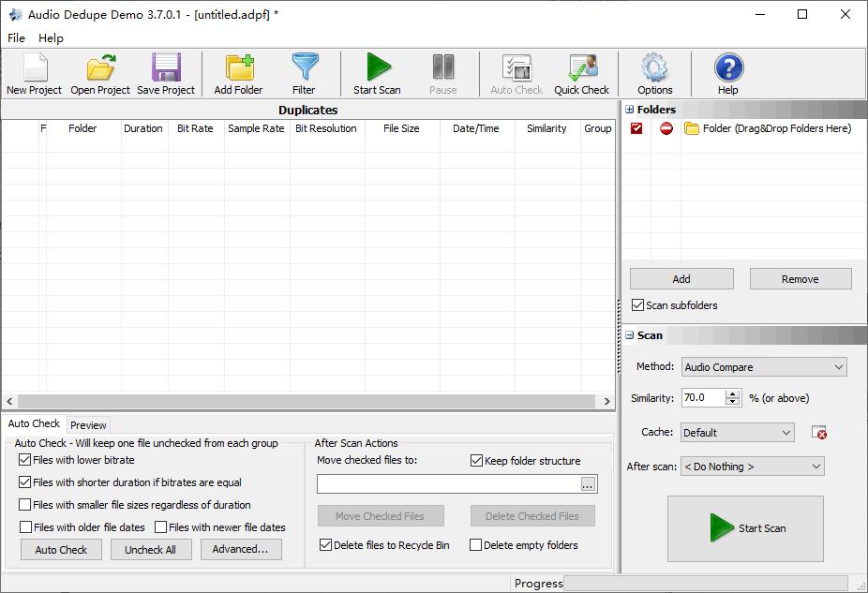868x593 pixels.
Task: Collapse the Scan panel header
Action: tap(629, 335)
